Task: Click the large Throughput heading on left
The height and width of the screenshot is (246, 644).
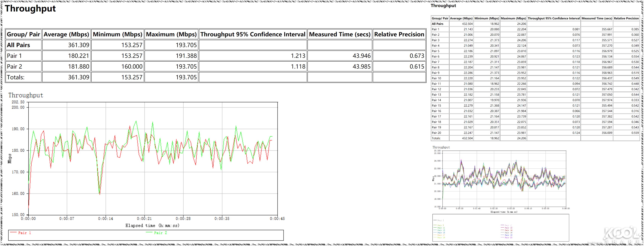Action: pos(30,9)
